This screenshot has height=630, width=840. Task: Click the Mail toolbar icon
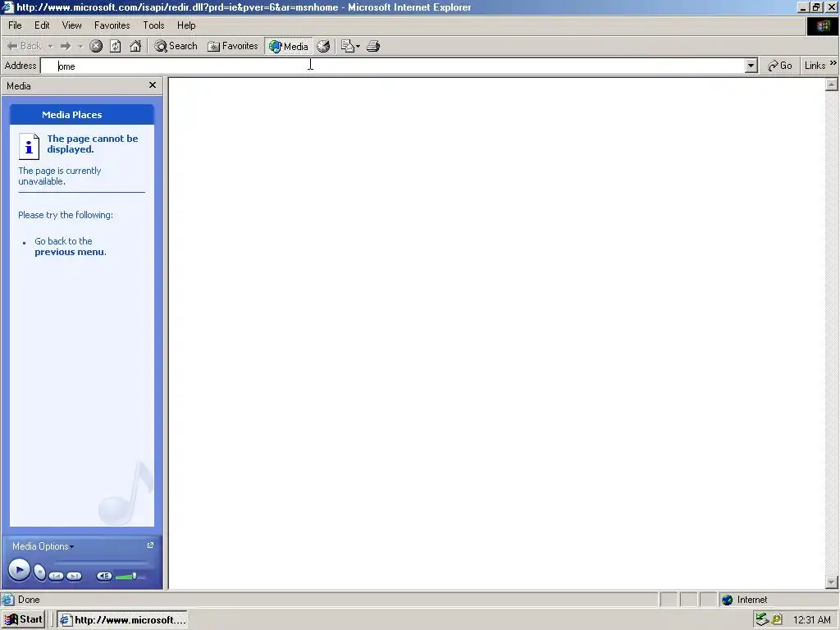(x=348, y=46)
